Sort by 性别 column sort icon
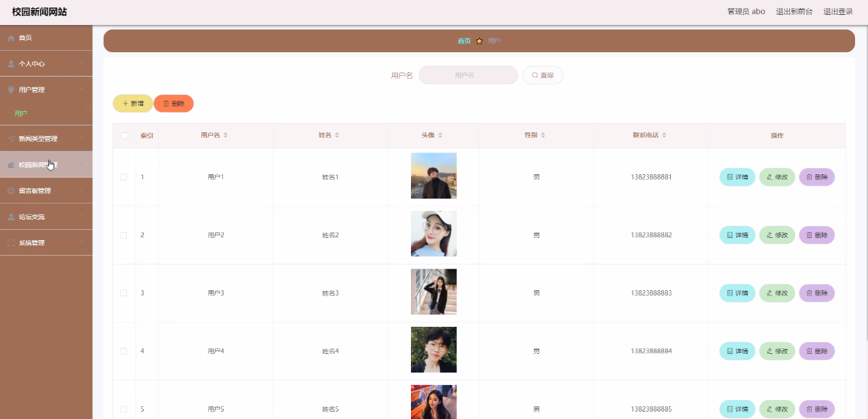Image resolution: width=868 pixels, height=419 pixels. tap(543, 136)
